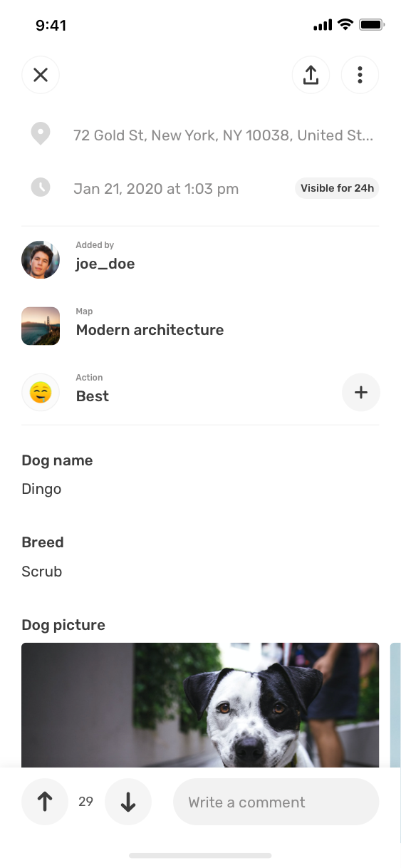Open the 72 Gold St address
This screenshot has width=401, height=868.
[x=223, y=135]
